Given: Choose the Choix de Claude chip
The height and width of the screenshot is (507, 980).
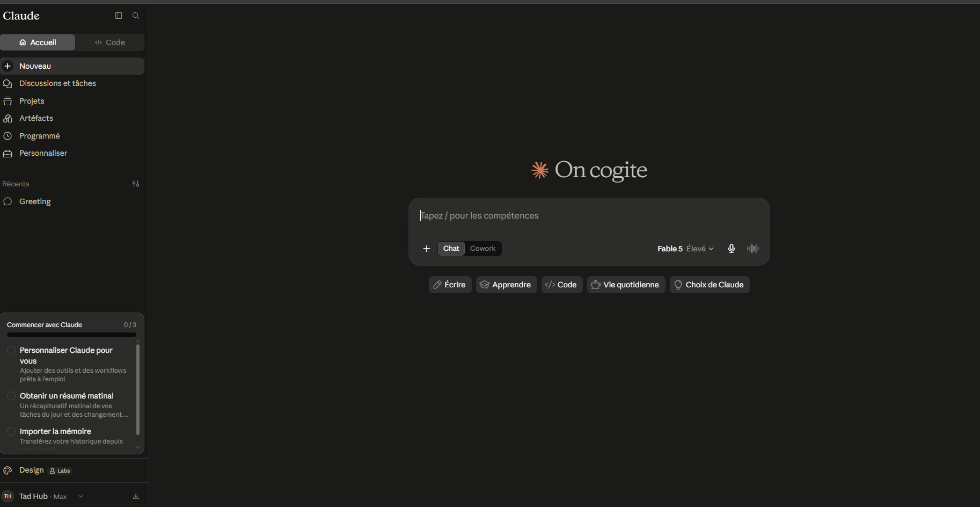Looking at the screenshot, I should coord(710,285).
